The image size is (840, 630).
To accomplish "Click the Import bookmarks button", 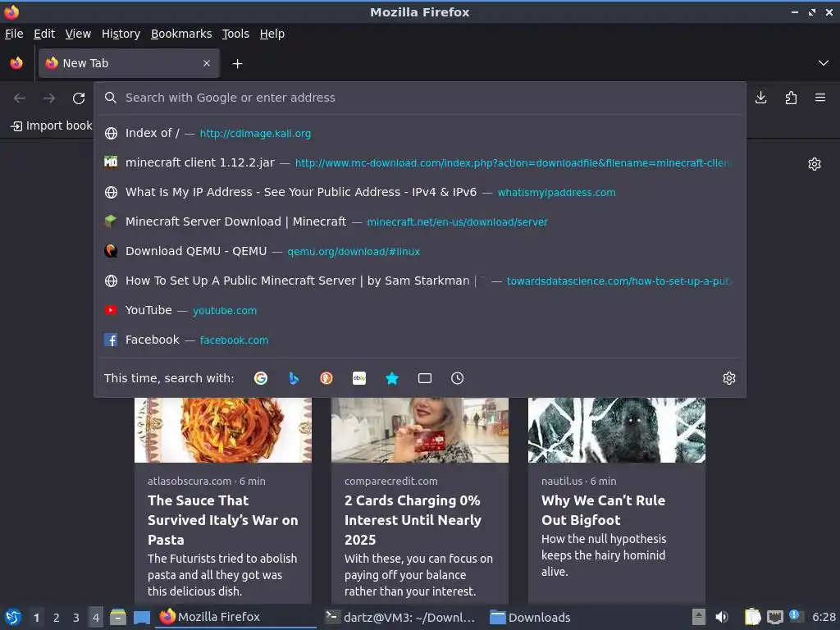I will 52,126.
